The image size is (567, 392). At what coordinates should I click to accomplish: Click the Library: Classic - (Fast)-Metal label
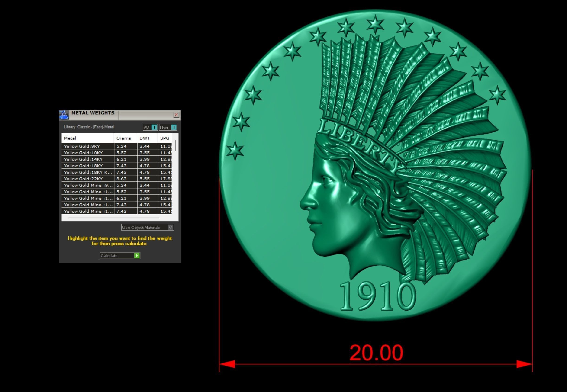[89, 127]
